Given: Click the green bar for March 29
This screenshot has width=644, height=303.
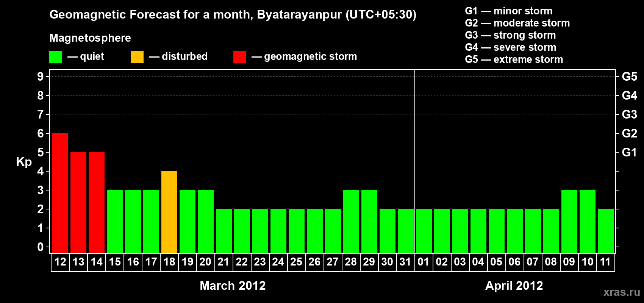Looking at the screenshot, I should tap(369, 221).
